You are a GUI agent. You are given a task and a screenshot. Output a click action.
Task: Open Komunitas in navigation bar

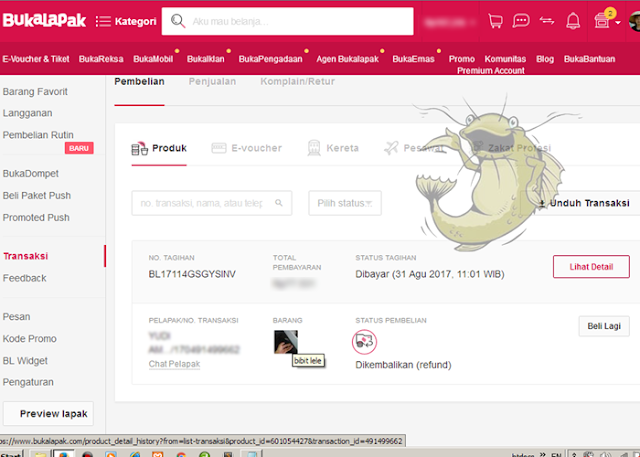(505, 59)
